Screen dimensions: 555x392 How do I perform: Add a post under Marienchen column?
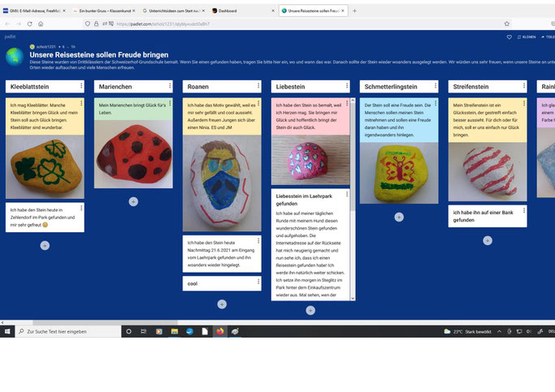(133, 201)
